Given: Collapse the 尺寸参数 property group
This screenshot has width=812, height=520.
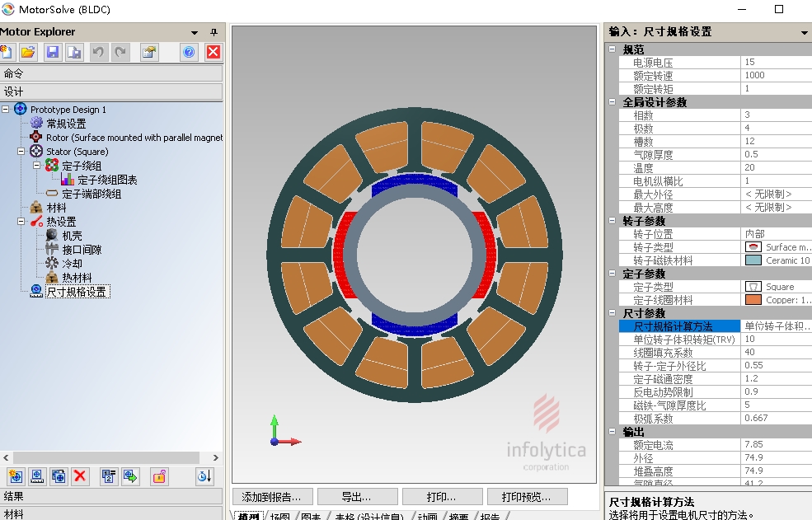Looking at the screenshot, I should [613, 313].
